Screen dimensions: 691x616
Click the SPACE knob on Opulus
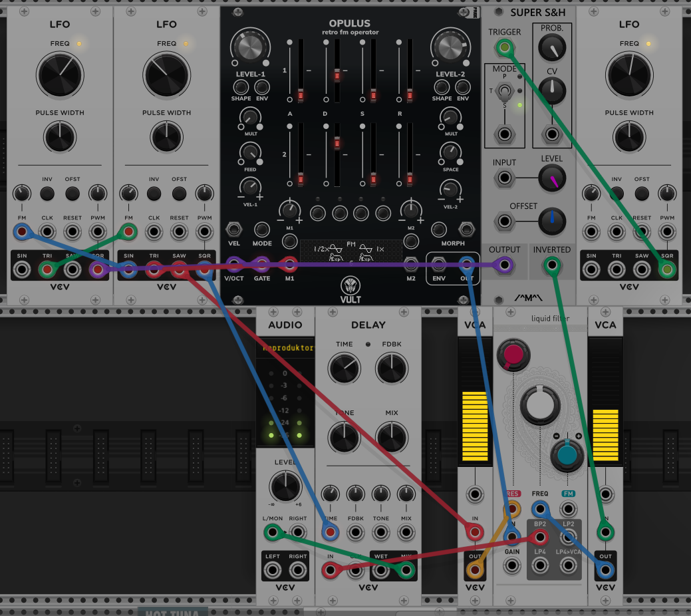450,152
